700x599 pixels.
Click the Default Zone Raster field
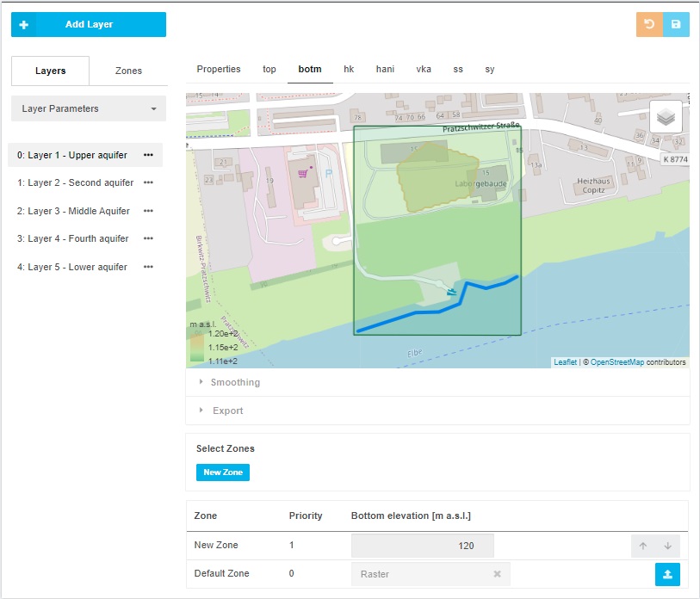(x=431, y=574)
